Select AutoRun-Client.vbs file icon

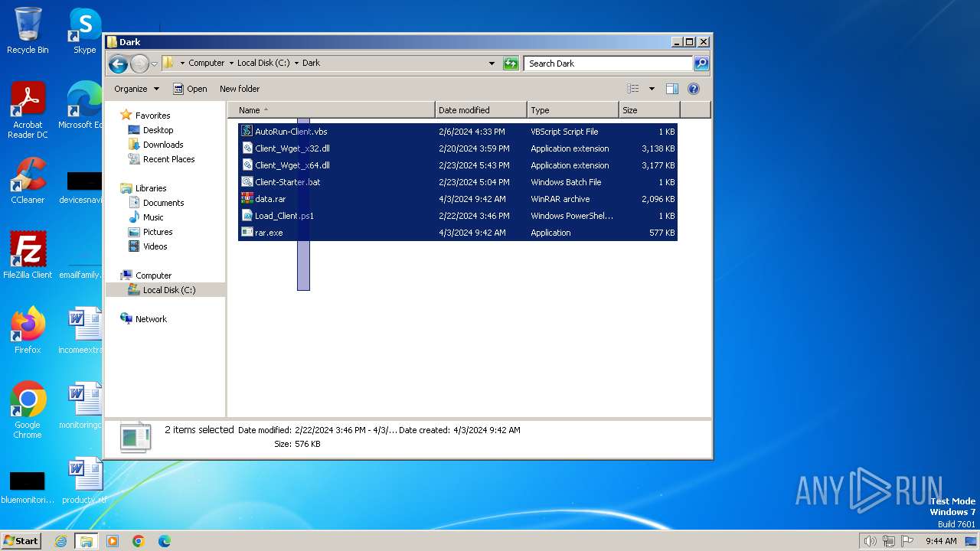pos(247,132)
